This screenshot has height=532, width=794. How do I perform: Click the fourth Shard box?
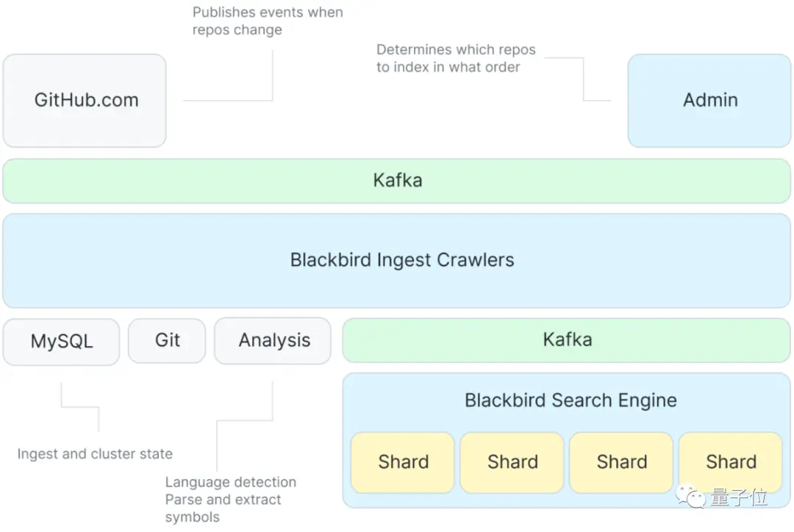(x=731, y=462)
